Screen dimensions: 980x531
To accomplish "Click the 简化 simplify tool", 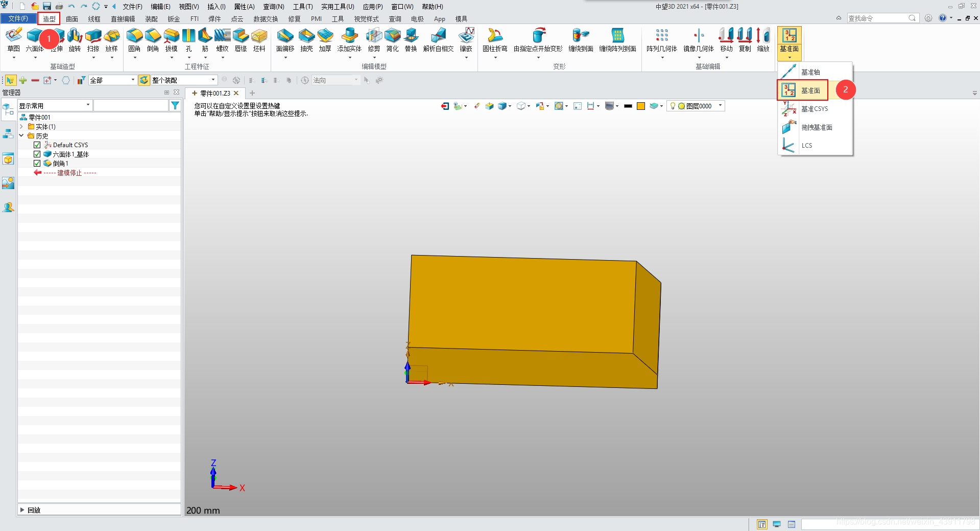I will [392, 40].
